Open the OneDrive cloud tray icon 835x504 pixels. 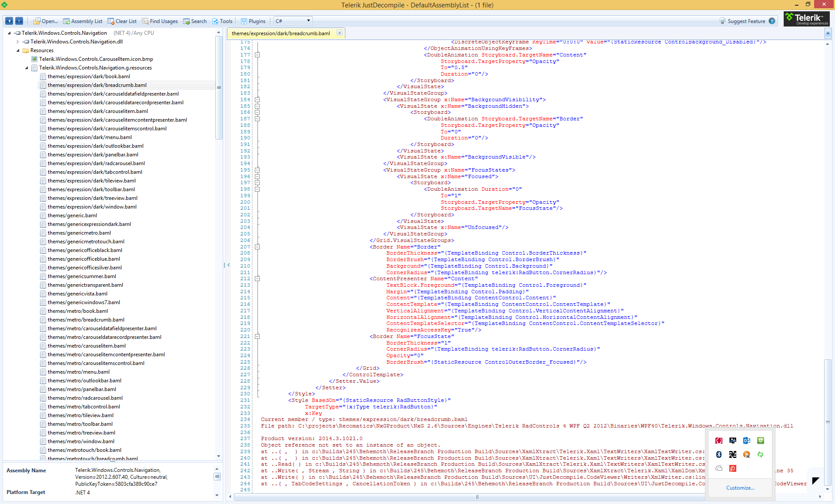[718, 468]
